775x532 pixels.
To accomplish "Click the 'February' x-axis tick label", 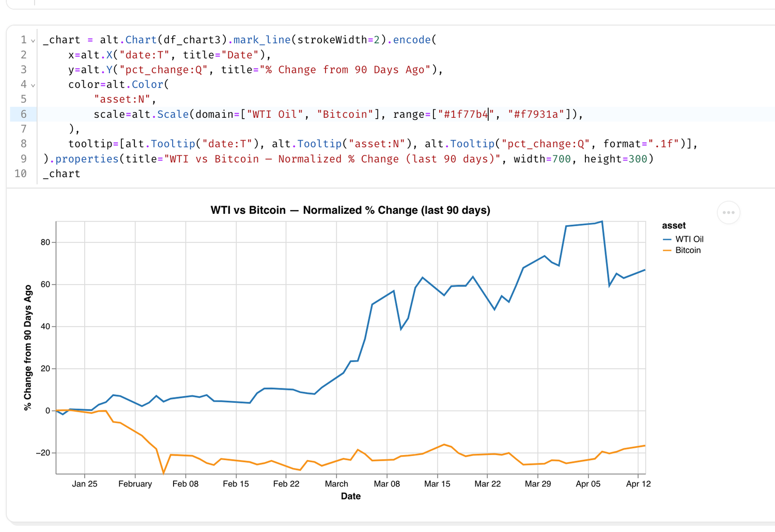I will (x=135, y=484).
